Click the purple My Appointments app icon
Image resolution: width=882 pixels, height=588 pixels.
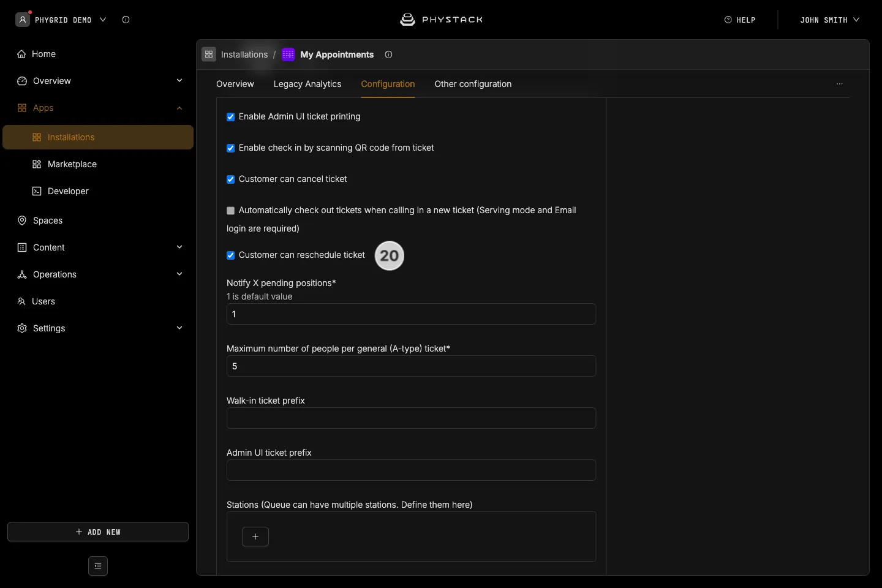pos(288,55)
